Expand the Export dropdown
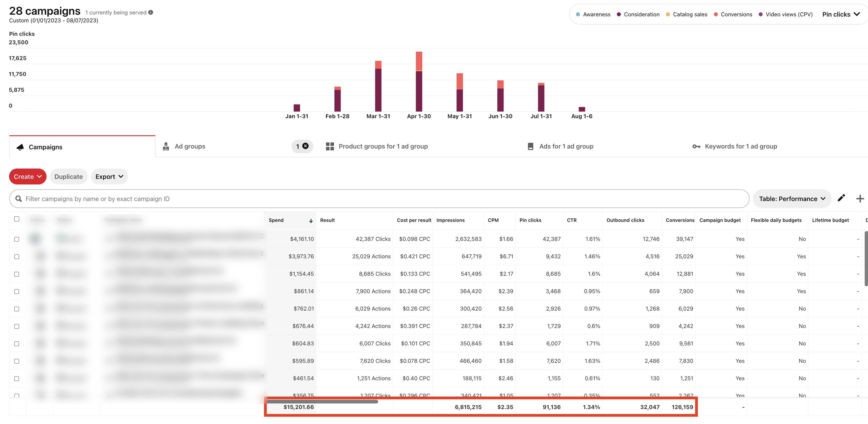 tap(109, 177)
